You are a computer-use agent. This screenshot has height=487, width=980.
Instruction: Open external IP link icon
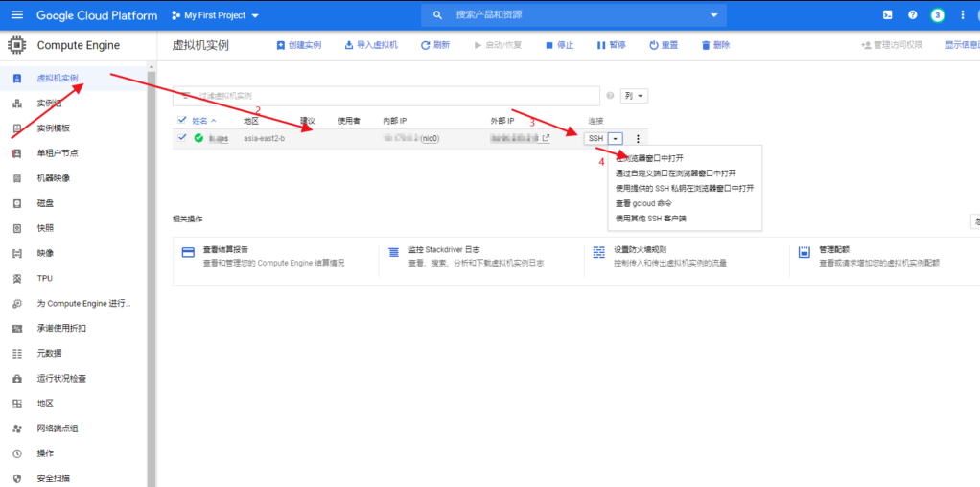pos(546,138)
